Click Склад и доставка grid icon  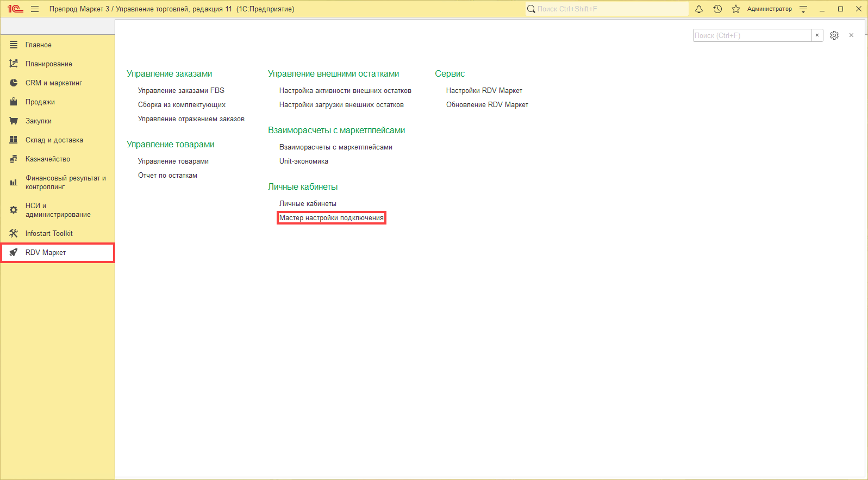click(x=14, y=140)
